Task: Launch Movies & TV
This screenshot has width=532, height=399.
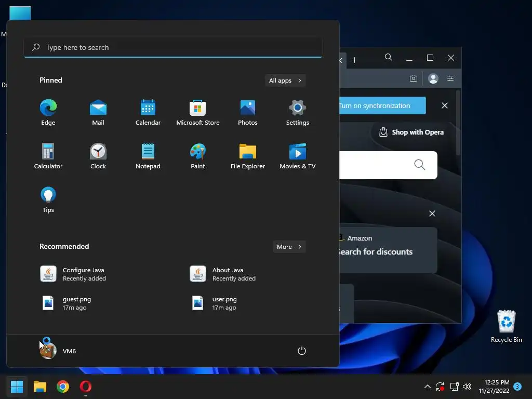Action: click(x=298, y=156)
